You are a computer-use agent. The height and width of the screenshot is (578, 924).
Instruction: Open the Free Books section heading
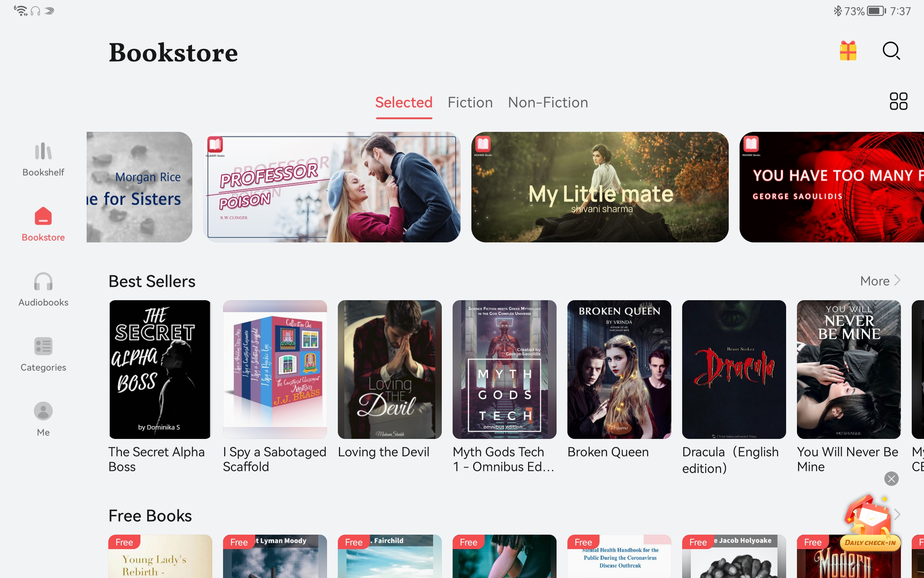(150, 516)
